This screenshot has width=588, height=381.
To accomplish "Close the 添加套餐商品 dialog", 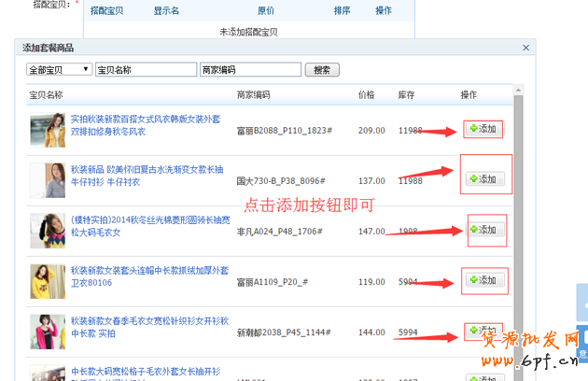I will pos(525,47).
